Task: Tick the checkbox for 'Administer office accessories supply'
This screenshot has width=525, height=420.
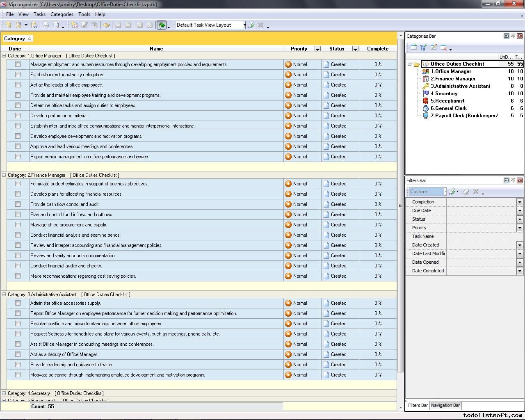Action: (17, 303)
